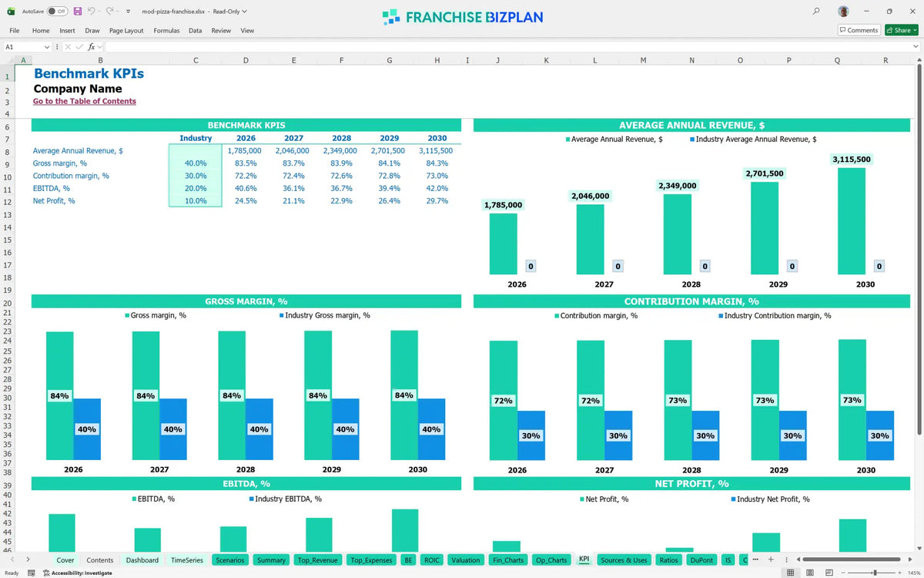Expand the Name Box dropdown arrow
The image size is (924, 578).
47,47
